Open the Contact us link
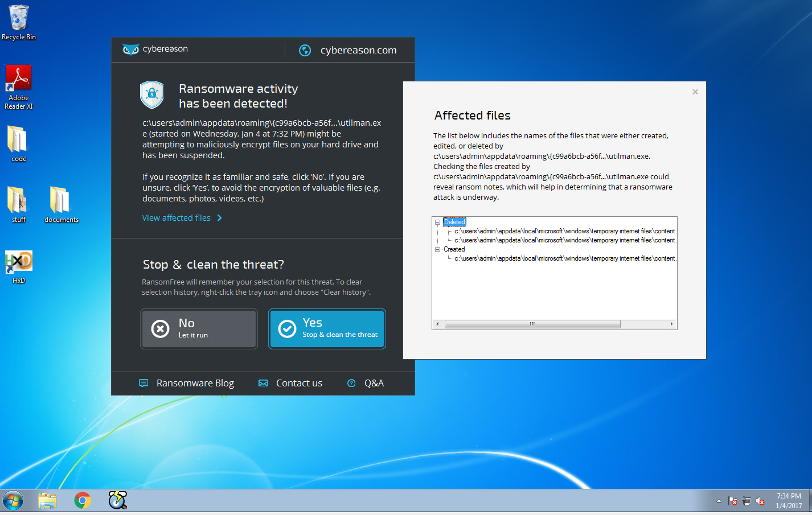This screenshot has height=515, width=812. [290, 383]
